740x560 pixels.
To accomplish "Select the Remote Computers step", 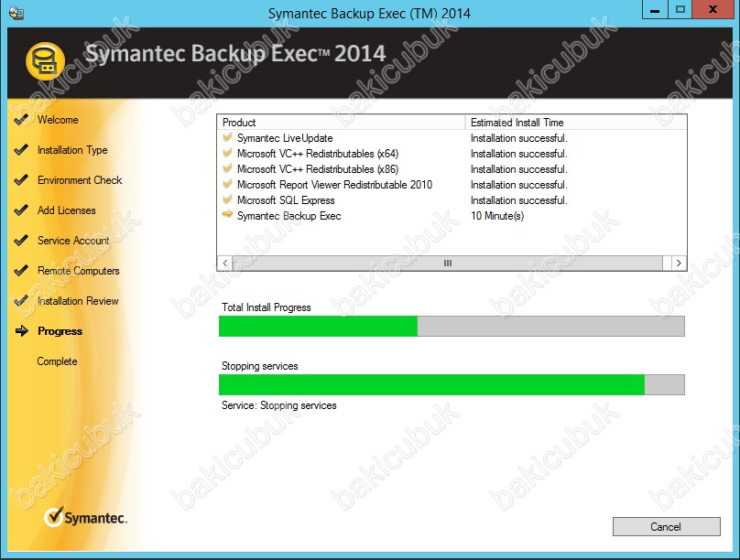I will point(79,271).
